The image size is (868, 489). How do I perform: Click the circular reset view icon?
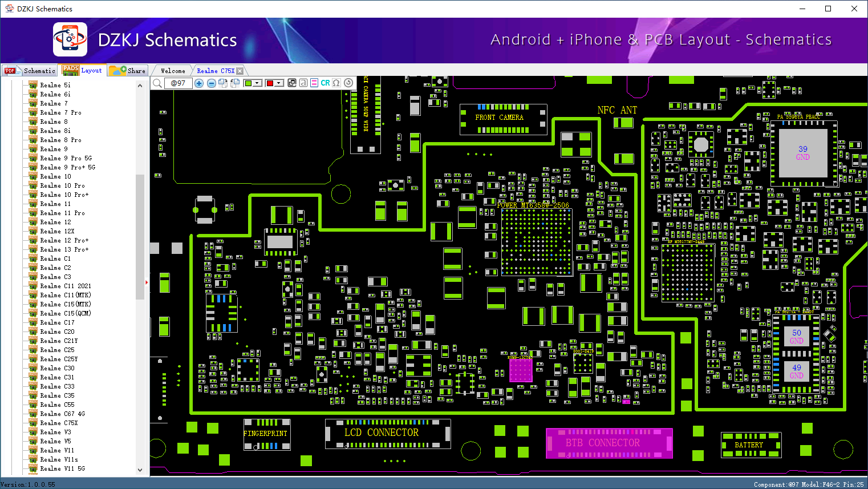[348, 83]
